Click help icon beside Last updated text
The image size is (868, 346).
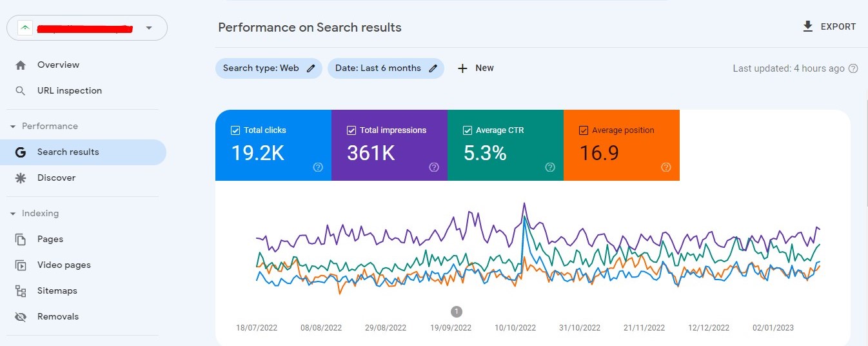(x=853, y=68)
